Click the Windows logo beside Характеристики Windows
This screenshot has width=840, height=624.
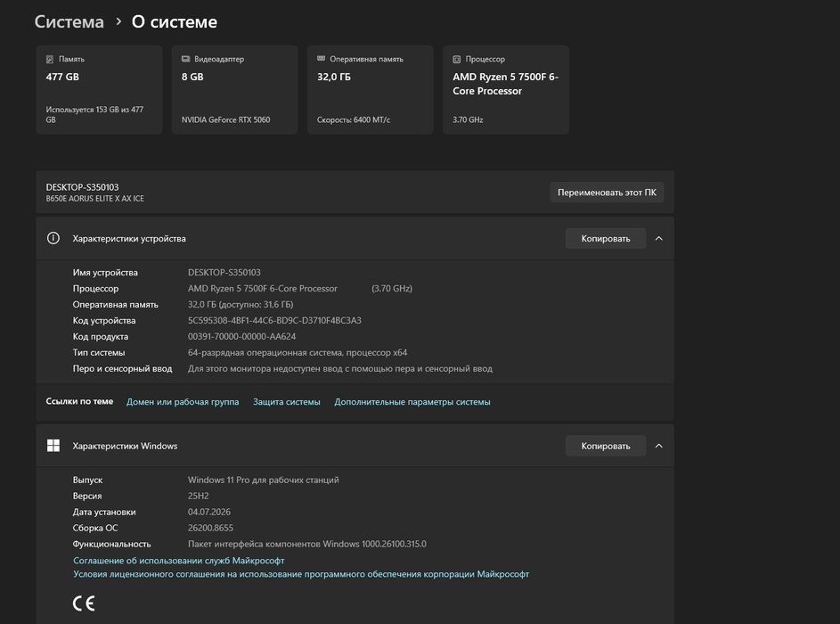(53, 446)
